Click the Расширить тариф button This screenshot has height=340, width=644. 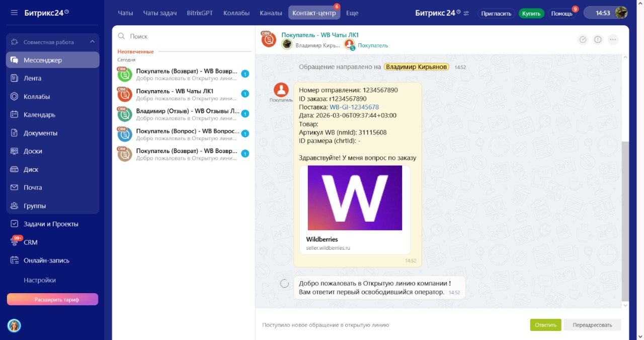(x=52, y=299)
